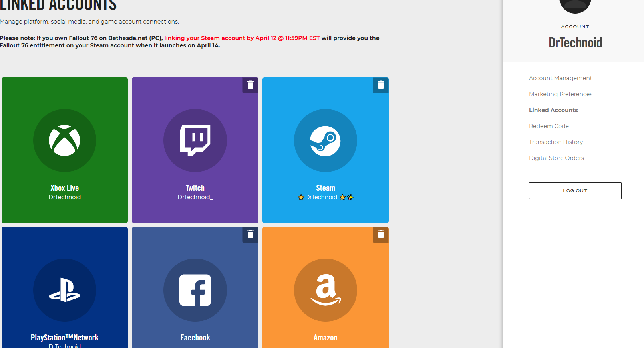Image resolution: width=644 pixels, height=348 pixels.
Task: Click the ACCOUNT label above username
Action: click(x=575, y=26)
